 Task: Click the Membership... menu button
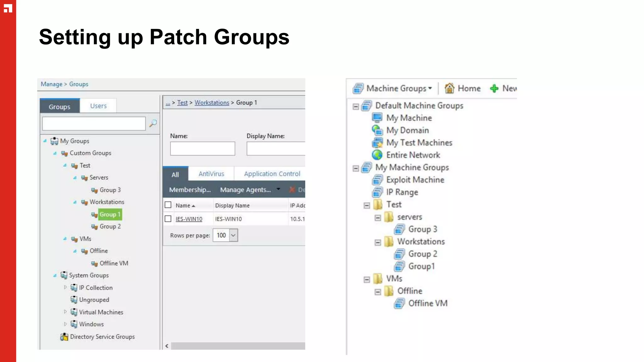(x=190, y=189)
